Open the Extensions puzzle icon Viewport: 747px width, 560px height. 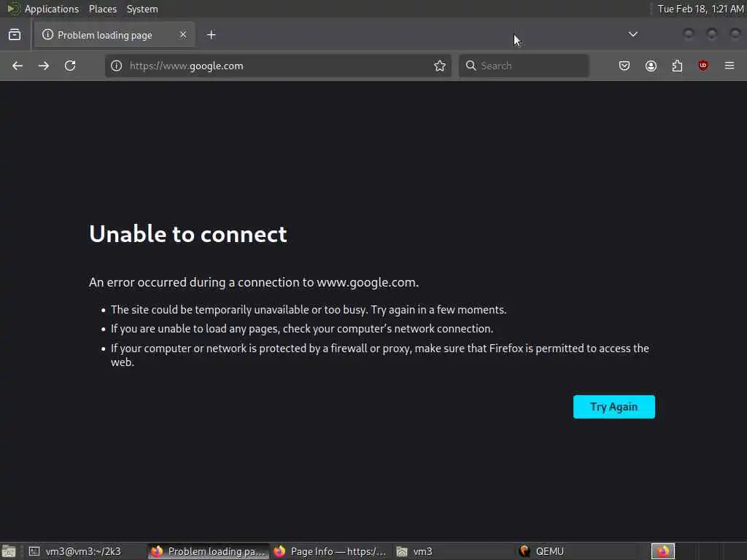pos(677,66)
